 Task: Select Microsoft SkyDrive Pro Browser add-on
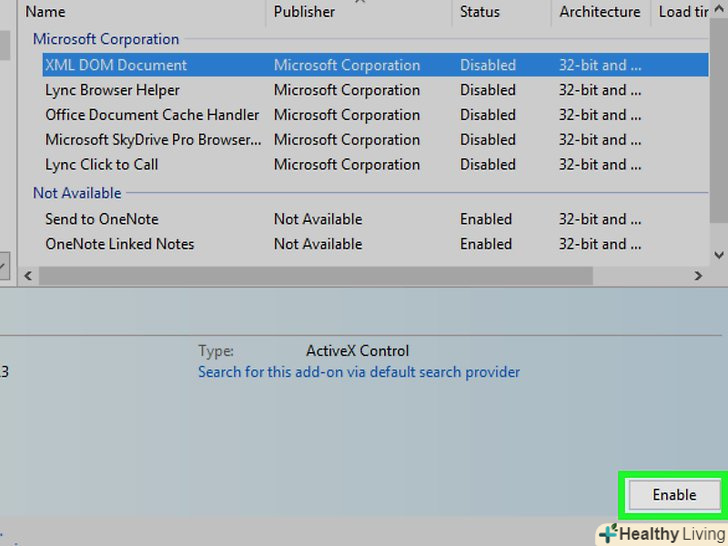coord(153,140)
